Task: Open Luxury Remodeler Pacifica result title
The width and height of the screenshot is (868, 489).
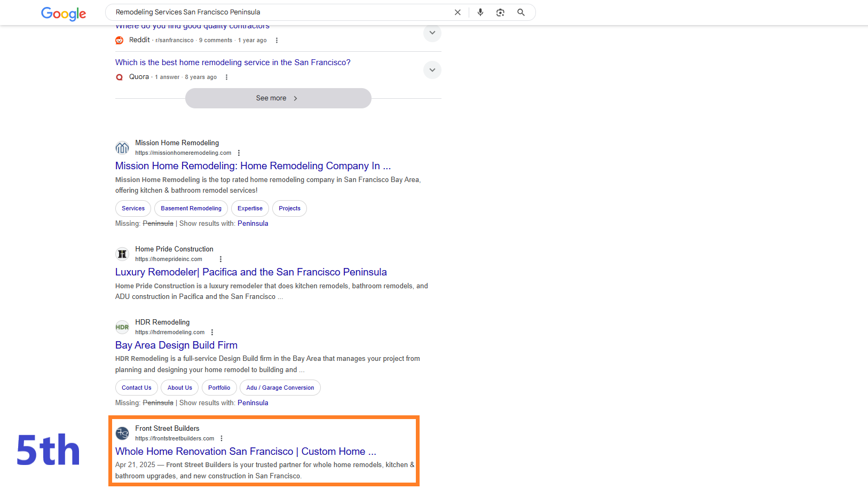Action: click(x=251, y=272)
